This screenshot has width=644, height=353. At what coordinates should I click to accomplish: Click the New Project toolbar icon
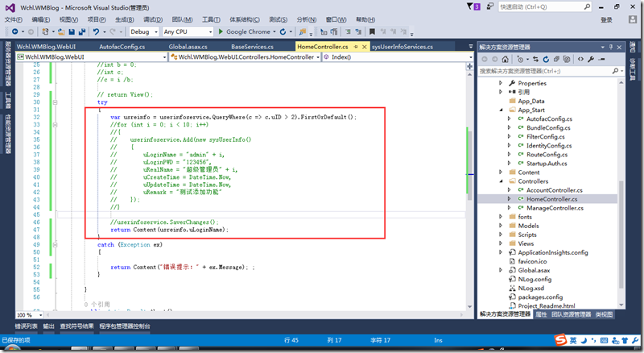coord(45,31)
